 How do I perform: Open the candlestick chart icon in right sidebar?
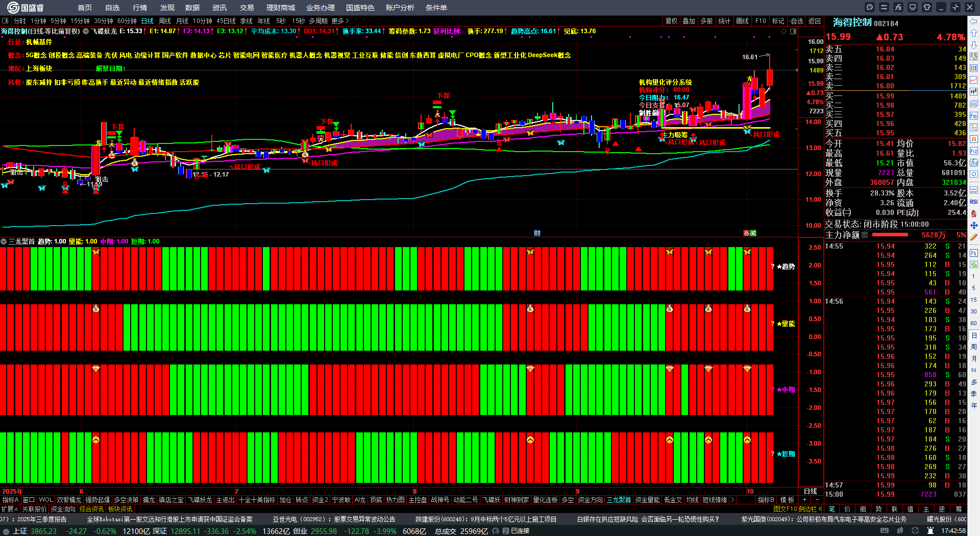[974, 91]
